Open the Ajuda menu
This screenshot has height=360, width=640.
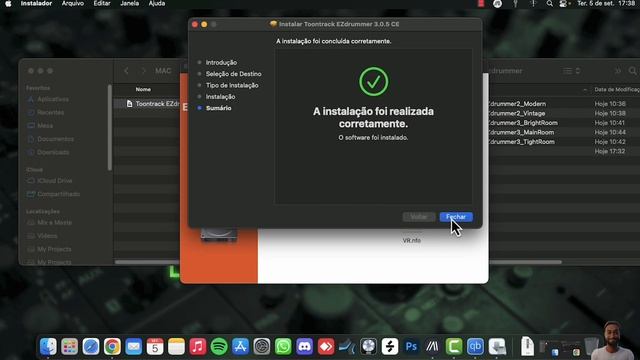click(x=157, y=4)
